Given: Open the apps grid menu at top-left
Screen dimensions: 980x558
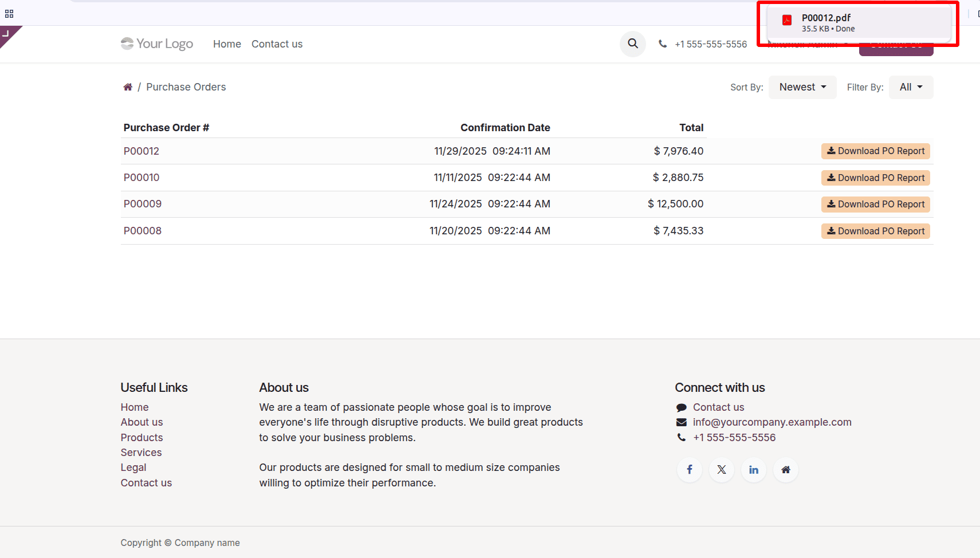Looking at the screenshot, I should coord(9,13).
